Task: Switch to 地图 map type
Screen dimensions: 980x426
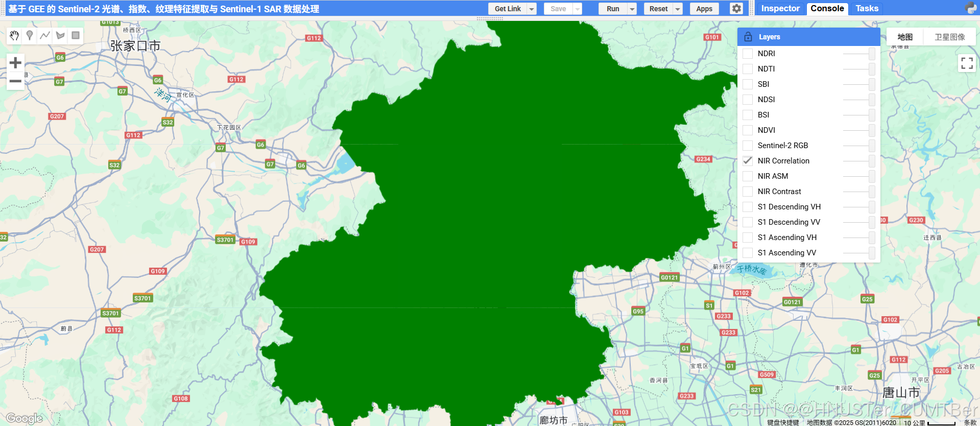Action: tap(905, 37)
